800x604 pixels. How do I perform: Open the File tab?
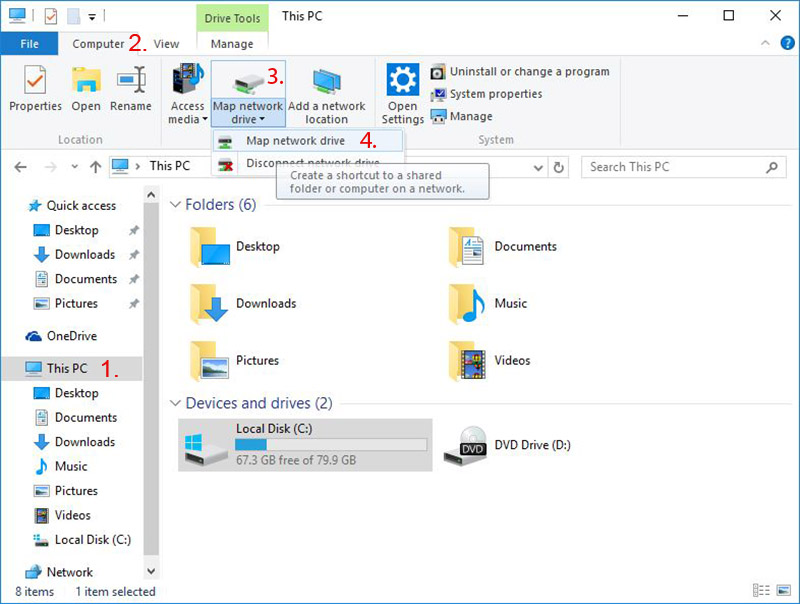tap(29, 44)
